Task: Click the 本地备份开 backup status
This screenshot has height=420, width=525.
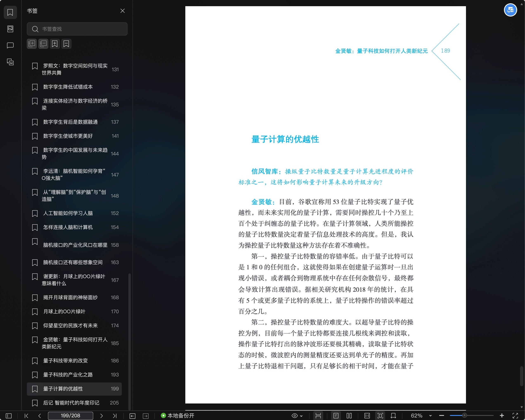Action: [177, 416]
